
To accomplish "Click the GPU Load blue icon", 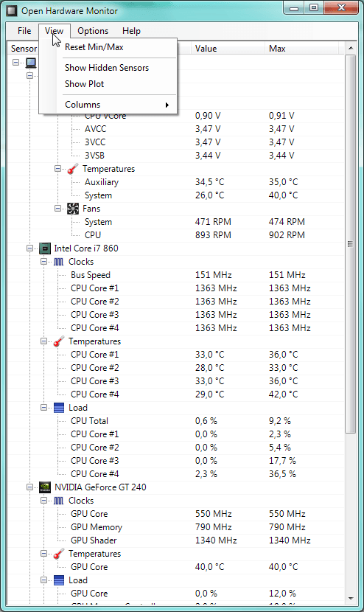I will 58,580.
